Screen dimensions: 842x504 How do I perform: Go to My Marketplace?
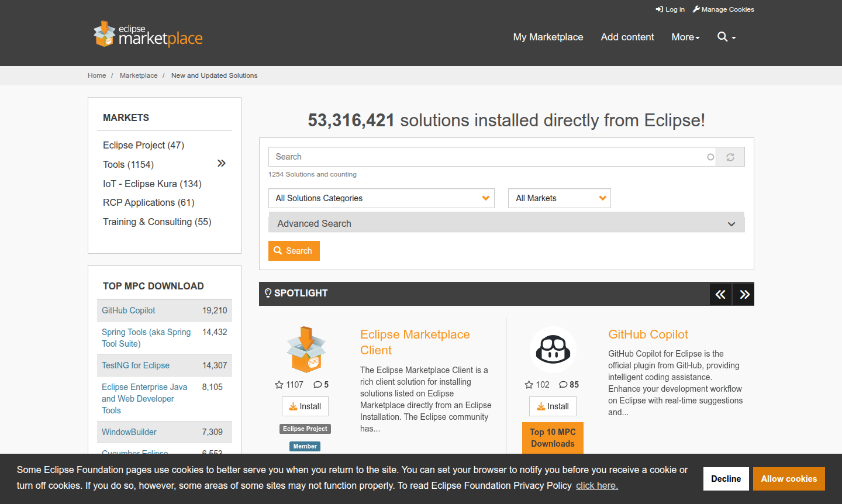[548, 37]
